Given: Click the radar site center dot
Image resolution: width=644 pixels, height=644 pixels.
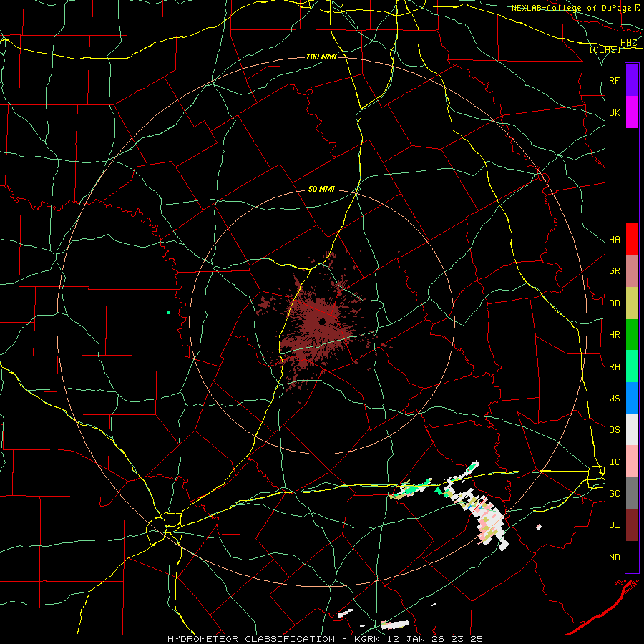Looking at the screenshot, I should 322,321.
